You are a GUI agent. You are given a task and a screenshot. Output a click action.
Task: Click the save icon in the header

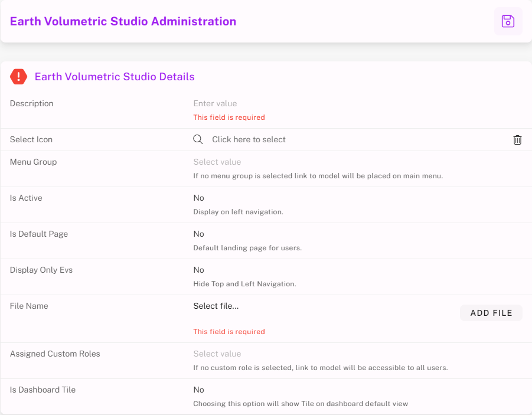click(508, 21)
